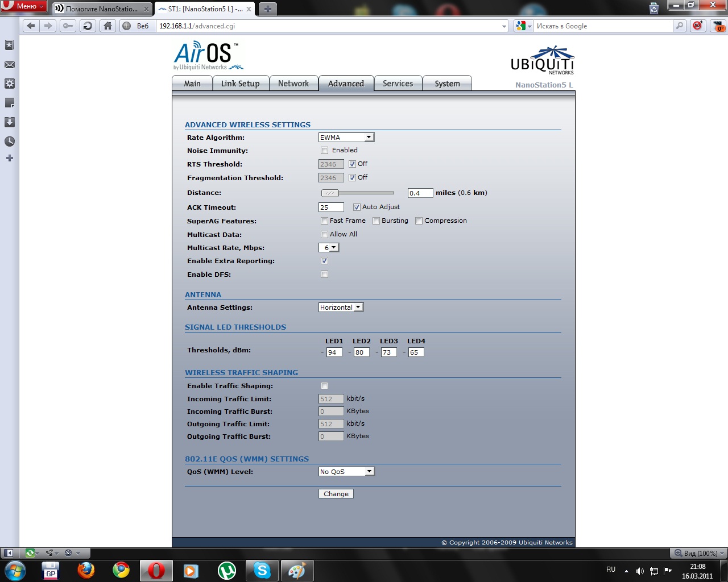Screen dimensions: 728x582
Task: Click the Change button
Action: tap(336, 494)
